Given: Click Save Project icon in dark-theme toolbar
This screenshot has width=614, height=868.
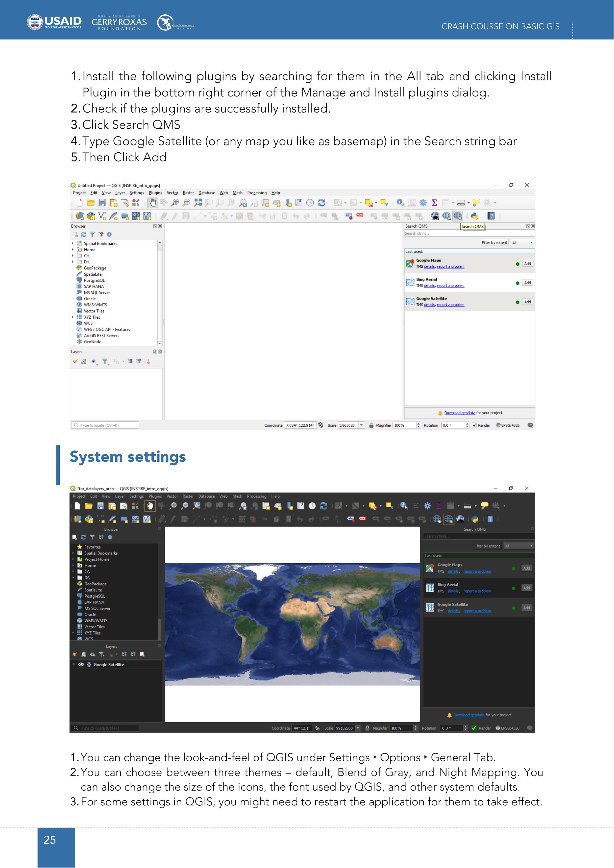Looking at the screenshot, I should (100, 506).
